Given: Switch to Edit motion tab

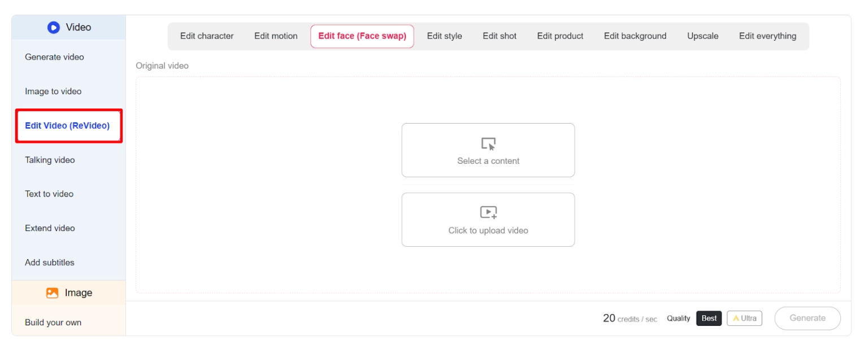Looking at the screenshot, I should [276, 36].
